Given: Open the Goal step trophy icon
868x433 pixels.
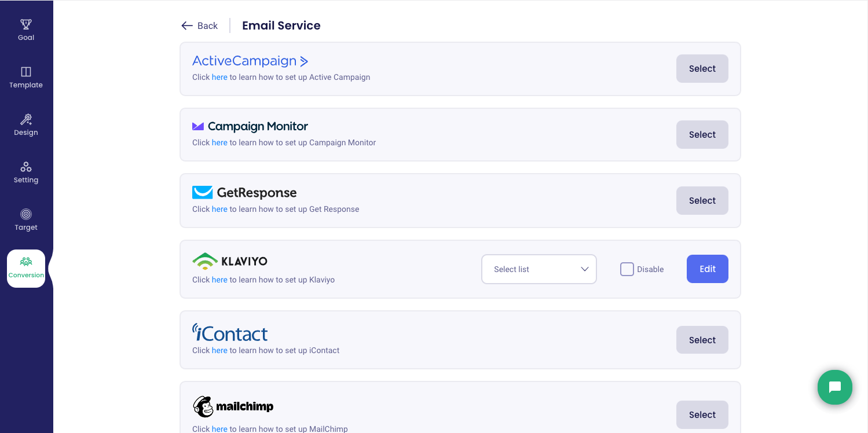Looking at the screenshot, I should coord(26,24).
